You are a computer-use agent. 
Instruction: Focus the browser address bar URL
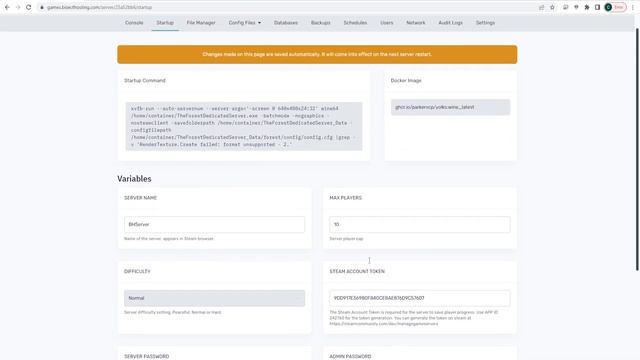click(x=99, y=7)
